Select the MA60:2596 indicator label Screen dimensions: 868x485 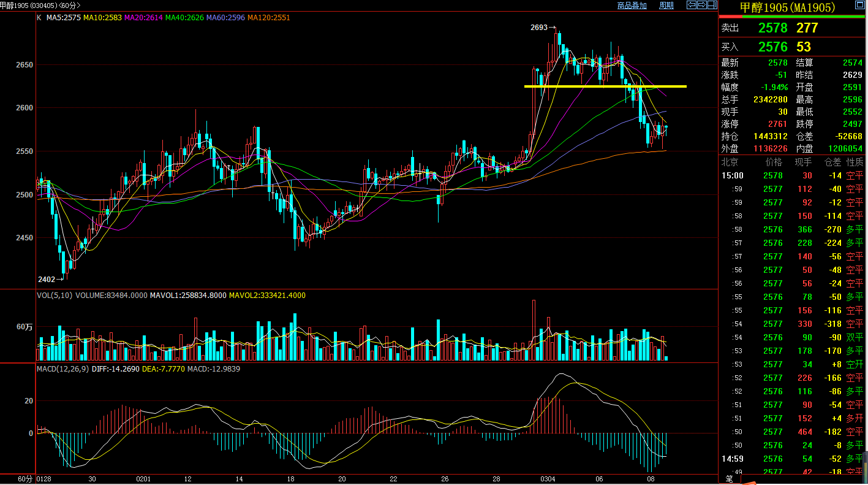click(x=225, y=18)
